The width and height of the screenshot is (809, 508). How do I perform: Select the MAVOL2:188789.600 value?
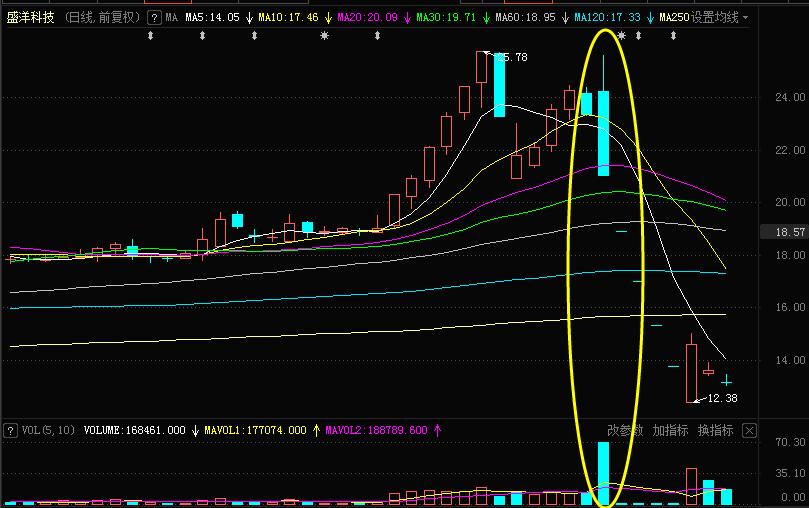coord(376,431)
